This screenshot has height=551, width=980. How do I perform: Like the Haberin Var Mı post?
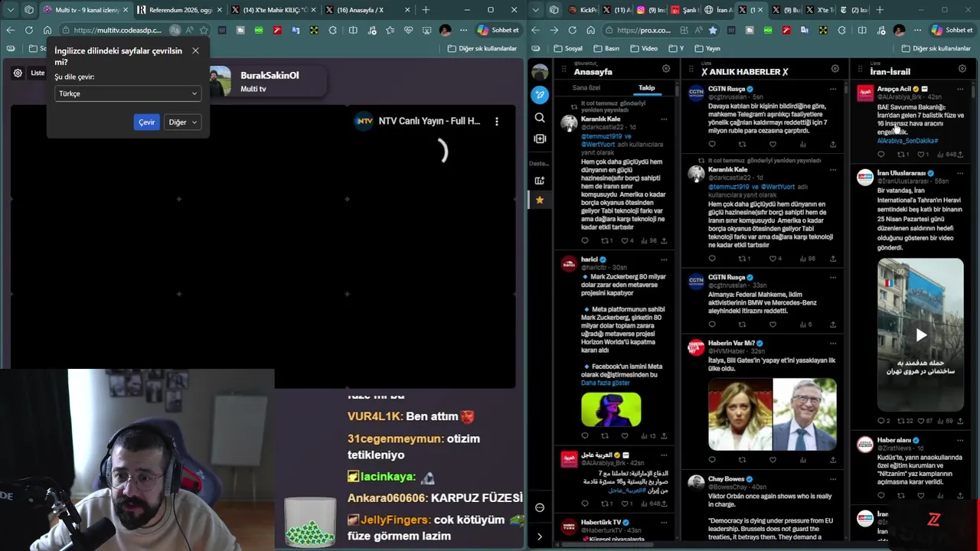tap(773, 460)
